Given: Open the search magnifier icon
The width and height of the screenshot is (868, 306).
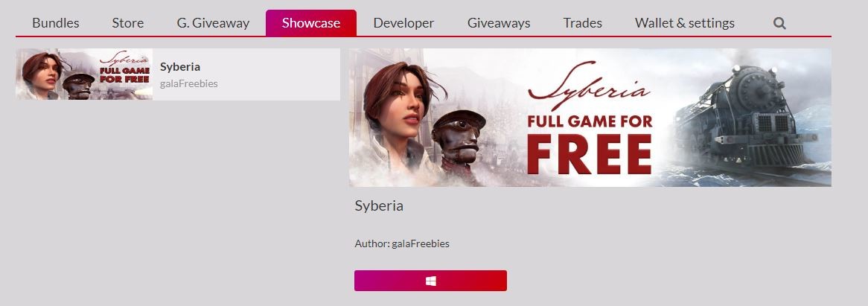Looking at the screenshot, I should tap(779, 23).
